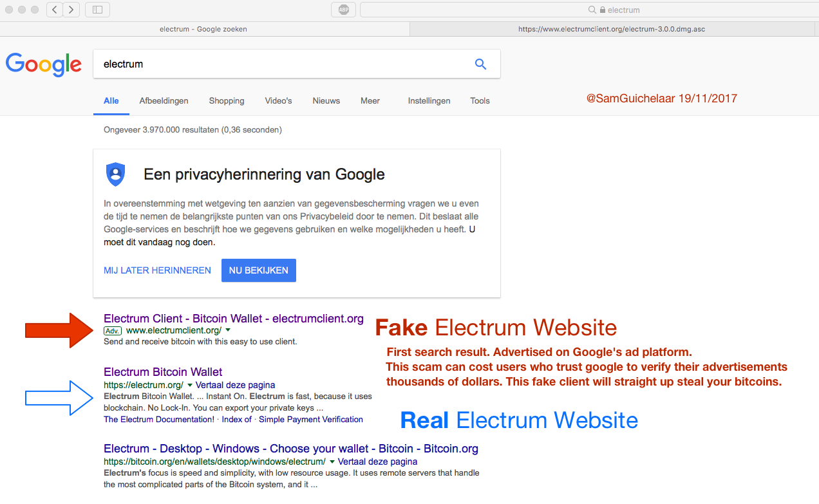Click inside the Google search field
Viewport: 819px width, 504px height.
coord(258,64)
